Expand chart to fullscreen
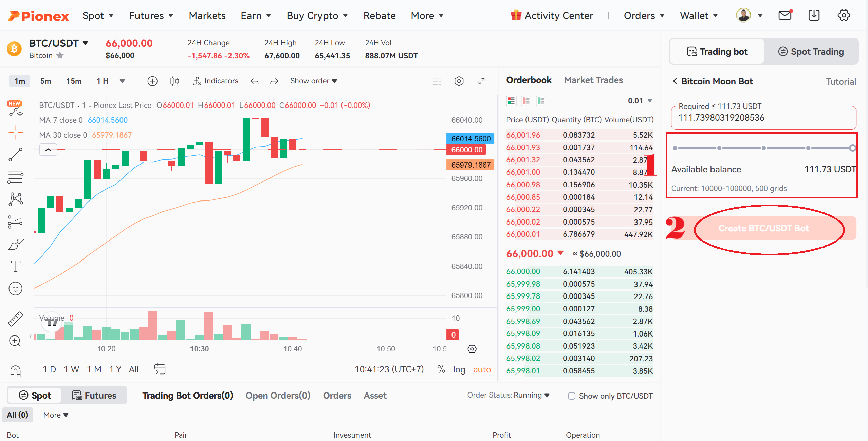 (481, 81)
